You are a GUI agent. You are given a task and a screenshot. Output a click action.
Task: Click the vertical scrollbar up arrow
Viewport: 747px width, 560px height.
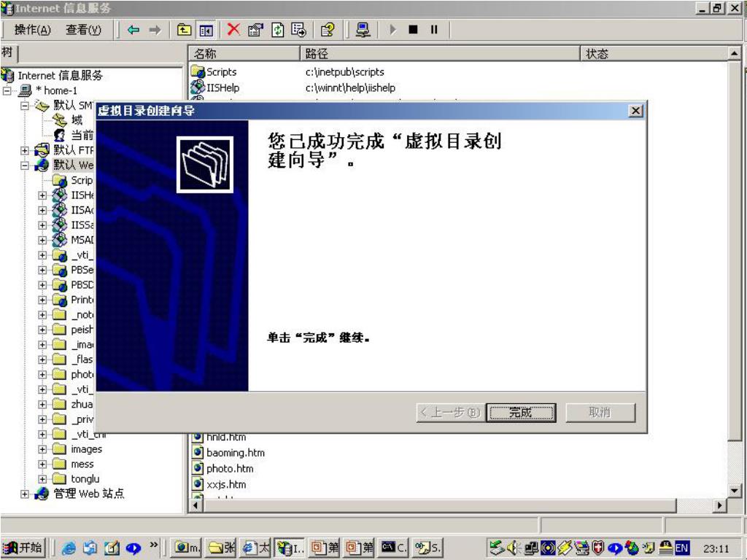point(735,53)
